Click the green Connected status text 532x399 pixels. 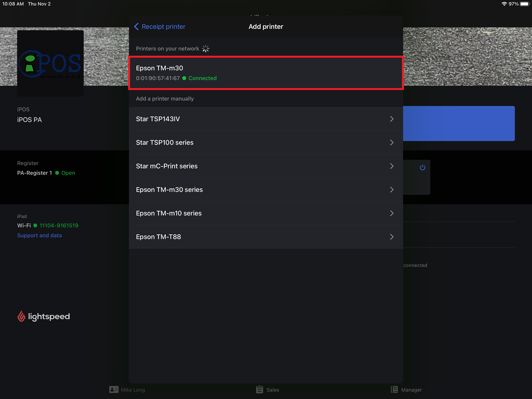(203, 78)
